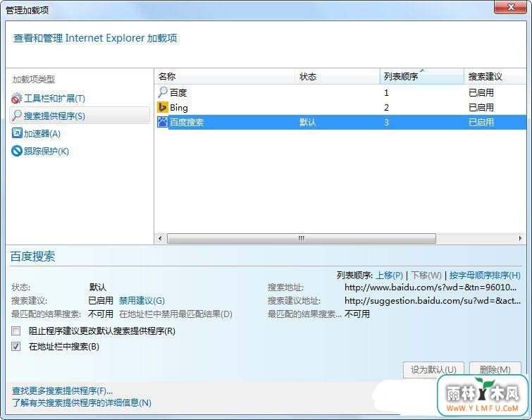
Task: Click the 百度 magnifier icon in list
Action: point(163,92)
